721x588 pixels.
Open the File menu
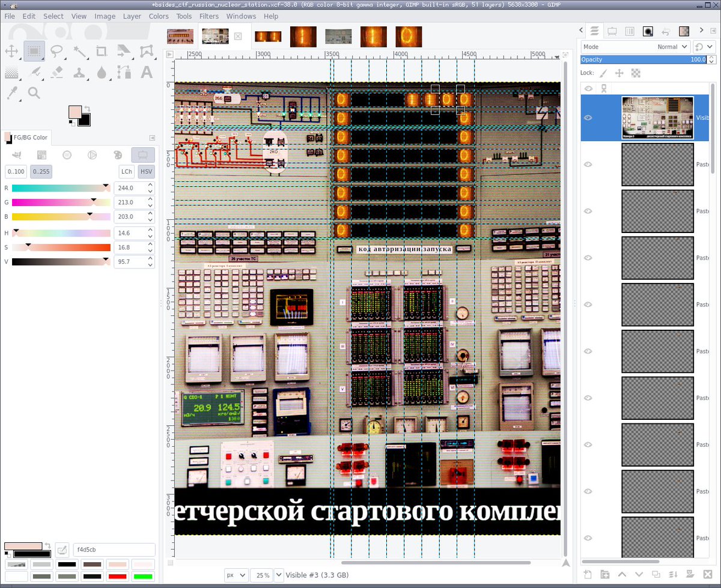(10, 16)
